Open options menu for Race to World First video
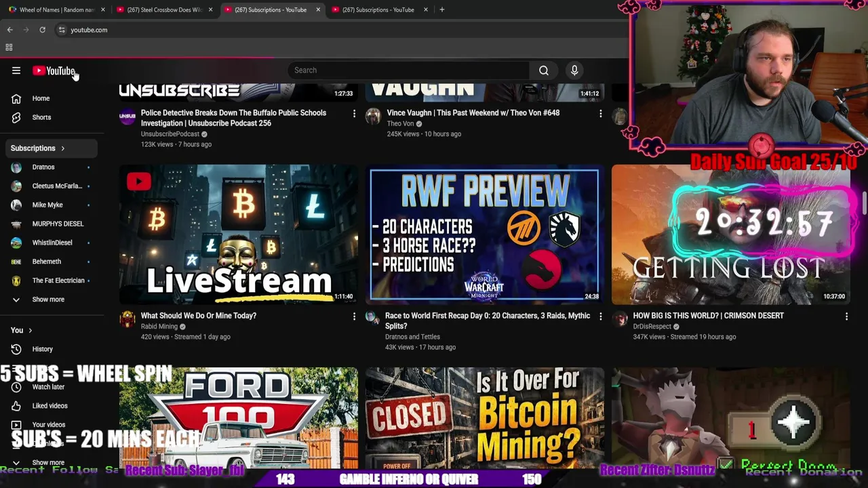 tap(600, 316)
